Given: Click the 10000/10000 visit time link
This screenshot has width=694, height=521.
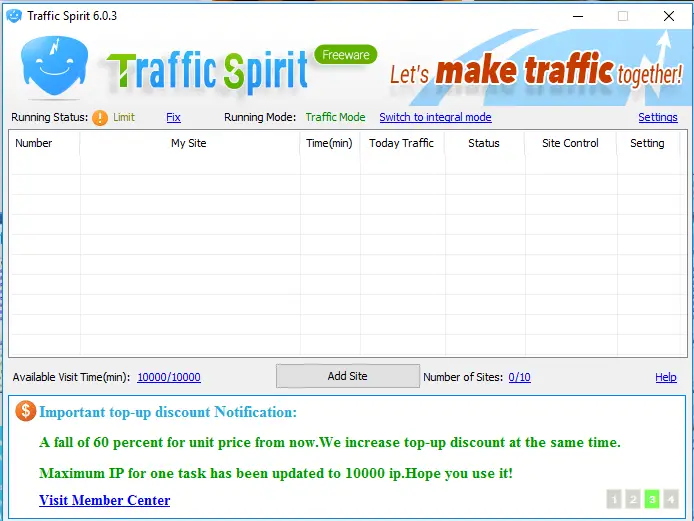Looking at the screenshot, I should (x=168, y=377).
